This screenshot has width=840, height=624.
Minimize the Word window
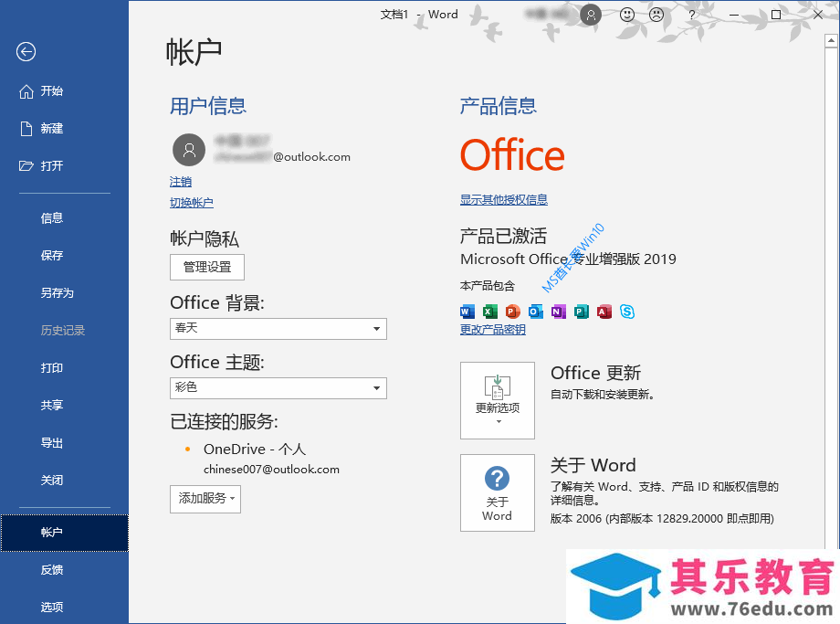[x=734, y=15]
